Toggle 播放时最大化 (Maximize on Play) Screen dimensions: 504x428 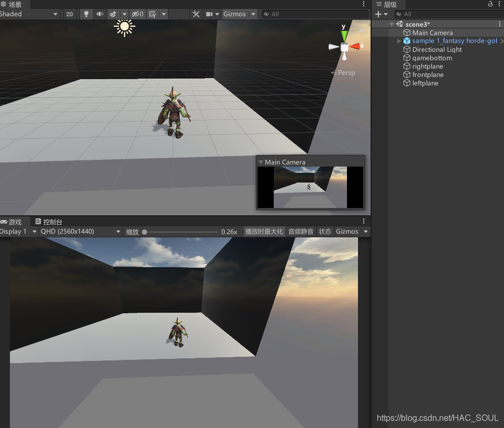click(264, 232)
